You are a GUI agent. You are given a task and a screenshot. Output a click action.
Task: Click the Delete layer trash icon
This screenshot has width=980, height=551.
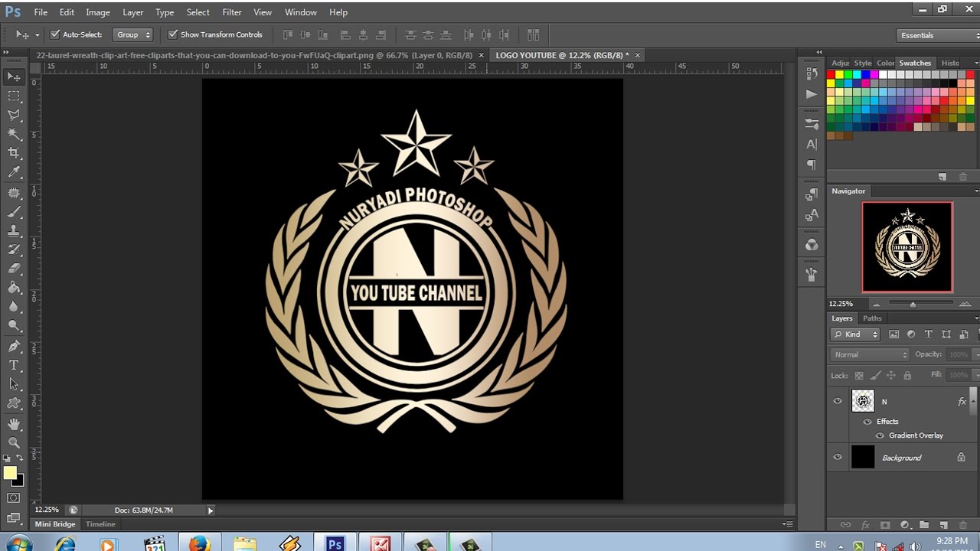pos(962,525)
